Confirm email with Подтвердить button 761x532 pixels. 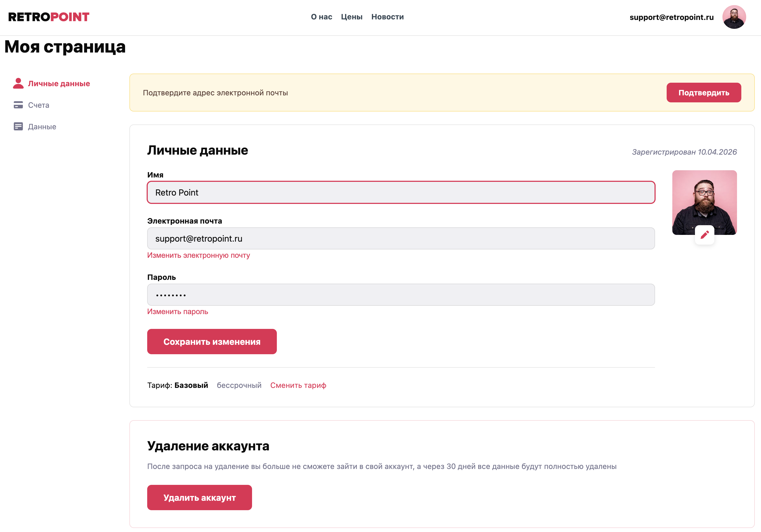tap(704, 93)
